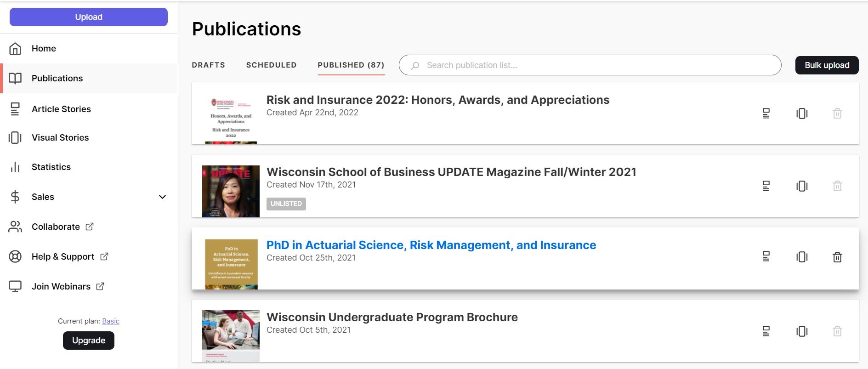The image size is (868, 369).
Task: Click visual story icon for PhD in Actuarial Science
Action: pyautogui.click(x=802, y=257)
